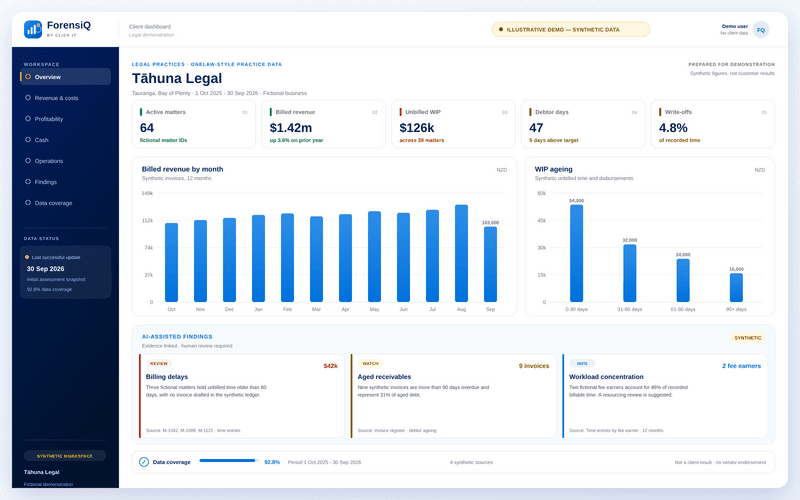Click the '2 fee earners' value
The height and width of the screenshot is (500, 800).
coord(741,366)
